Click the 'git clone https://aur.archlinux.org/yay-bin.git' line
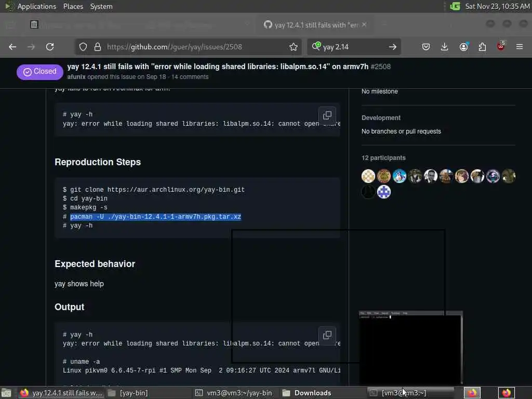532x399 pixels. pyautogui.click(x=154, y=190)
